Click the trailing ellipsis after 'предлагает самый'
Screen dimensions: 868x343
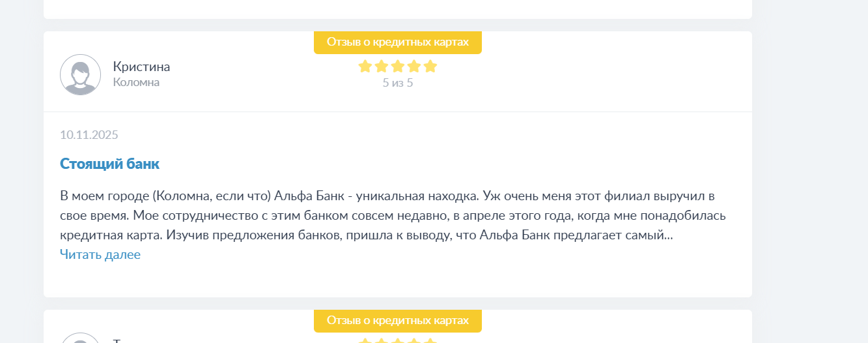pyautogui.click(x=668, y=235)
